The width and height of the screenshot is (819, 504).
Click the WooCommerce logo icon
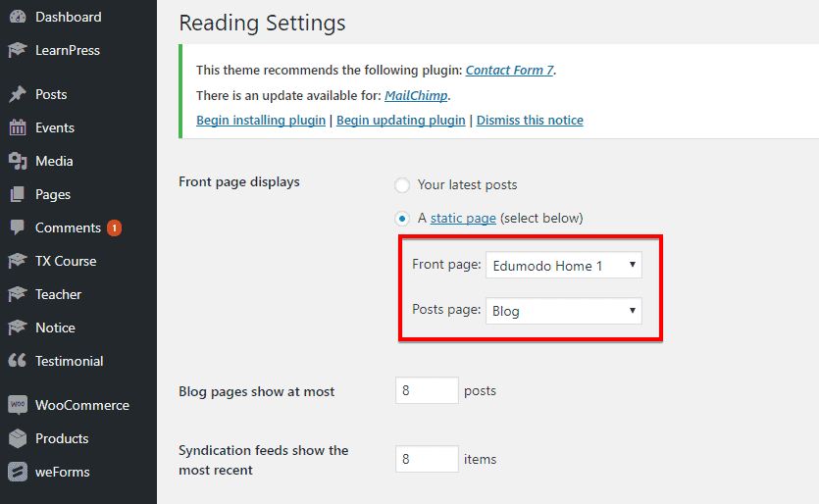tap(17, 405)
